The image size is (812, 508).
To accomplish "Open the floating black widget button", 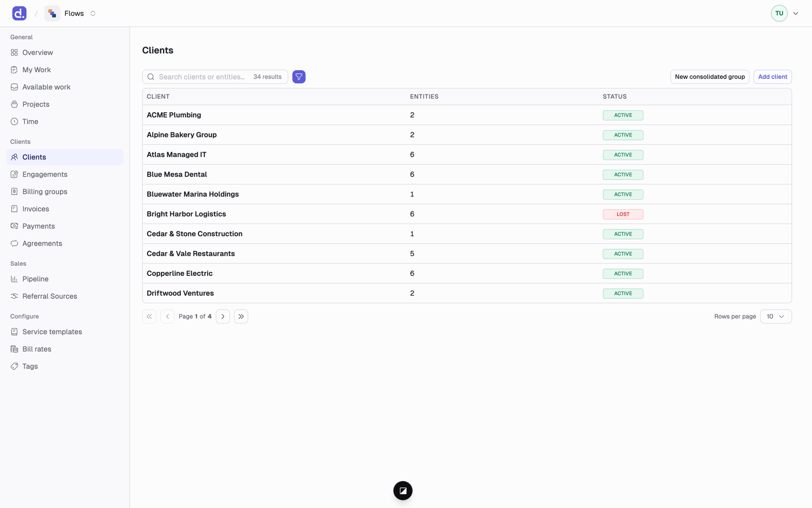I will tap(403, 491).
